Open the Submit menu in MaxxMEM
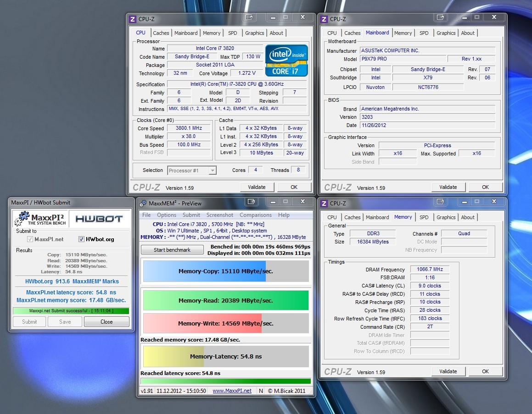The image size is (532, 414). click(191, 215)
